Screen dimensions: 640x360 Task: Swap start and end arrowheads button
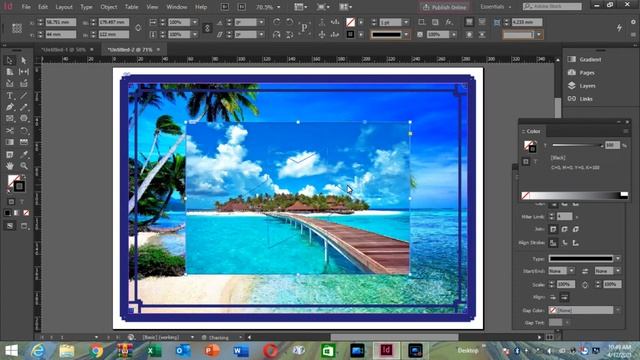585,271
